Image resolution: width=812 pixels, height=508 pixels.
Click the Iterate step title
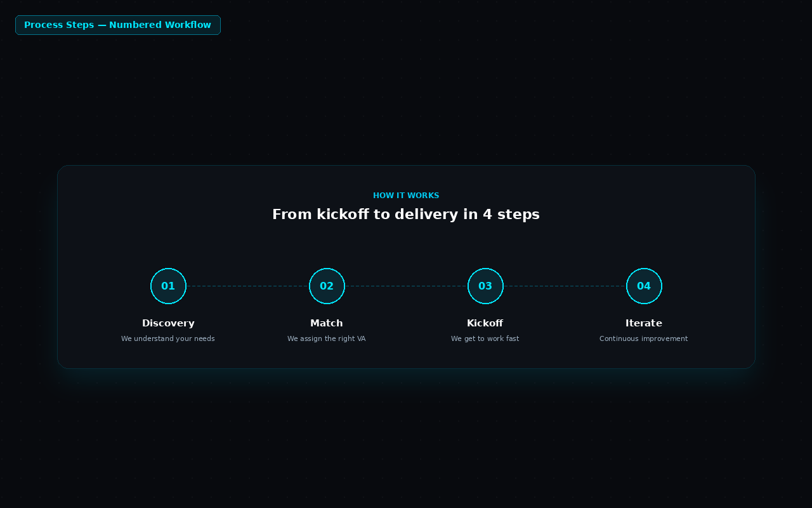pos(644,323)
